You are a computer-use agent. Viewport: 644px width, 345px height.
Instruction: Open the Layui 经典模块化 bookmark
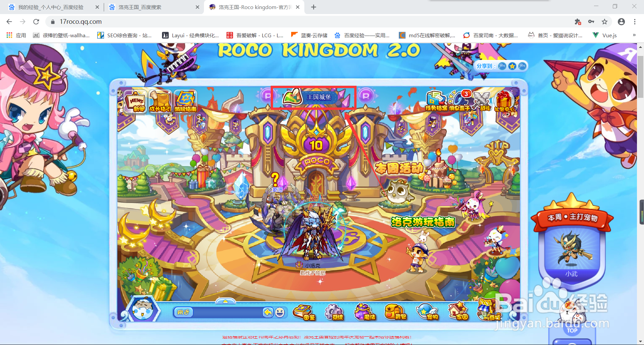[x=191, y=35]
